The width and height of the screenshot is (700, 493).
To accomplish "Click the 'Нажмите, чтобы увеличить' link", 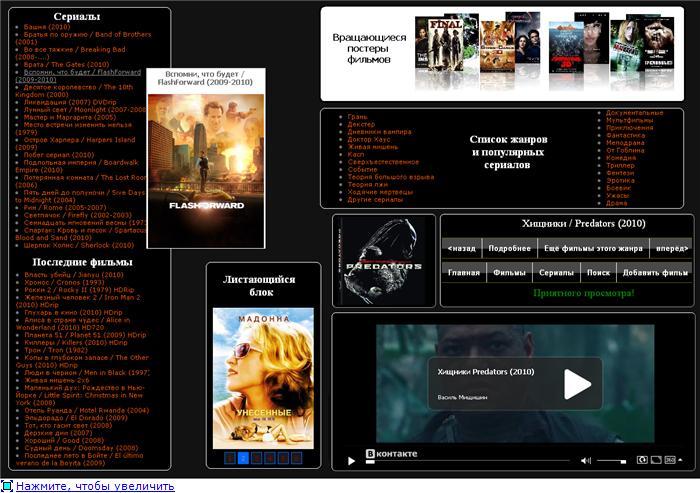I will pyautogui.click(x=95, y=486).
